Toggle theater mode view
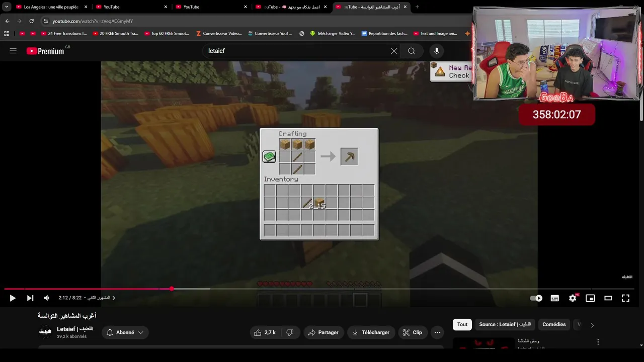Screen dimensions: 644x362 (x=608, y=298)
